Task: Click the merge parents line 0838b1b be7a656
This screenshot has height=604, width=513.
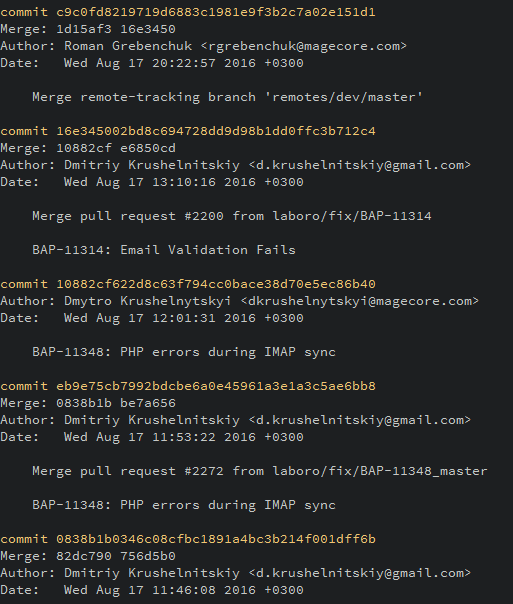Action: coord(88,403)
